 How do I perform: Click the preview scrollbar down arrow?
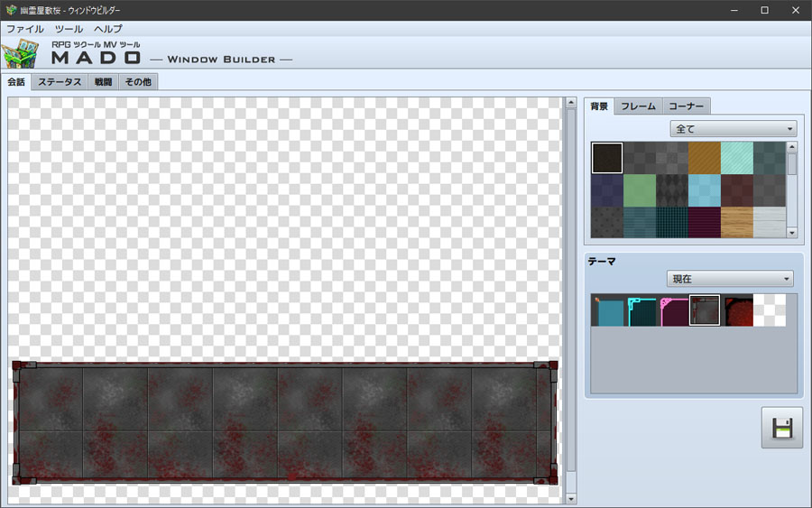571,499
